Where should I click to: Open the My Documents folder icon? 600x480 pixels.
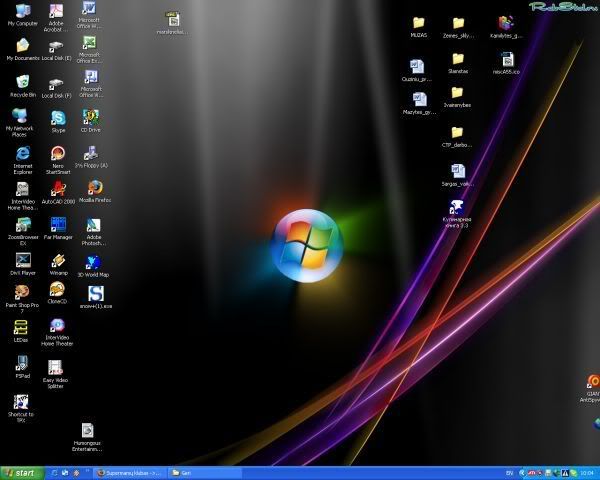coord(23,50)
